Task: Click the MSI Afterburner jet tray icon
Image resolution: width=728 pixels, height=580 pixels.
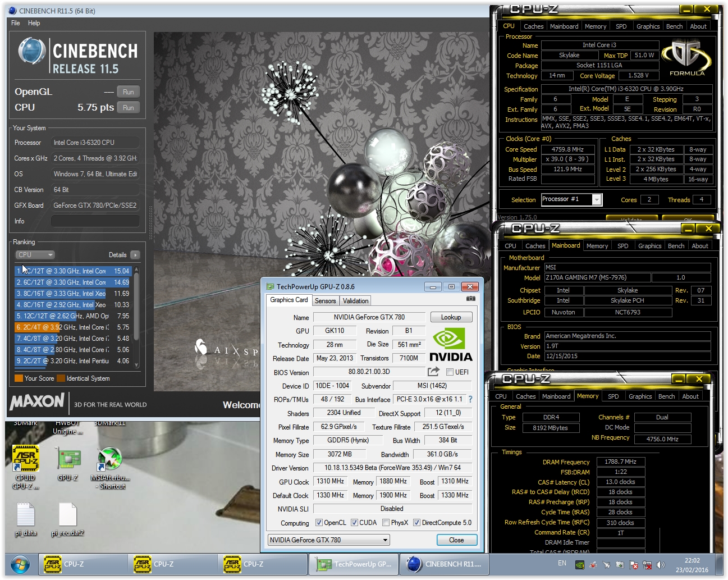Action: (x=607, y=565)
